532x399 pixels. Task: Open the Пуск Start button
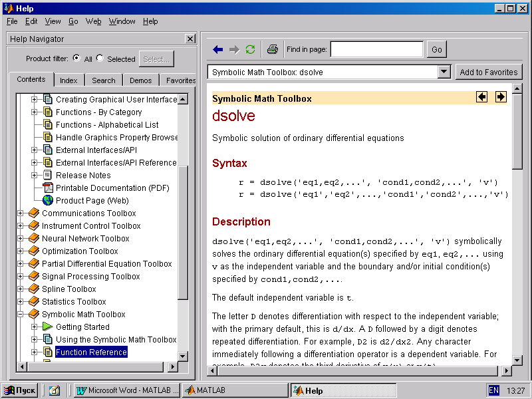pos(20,390)
